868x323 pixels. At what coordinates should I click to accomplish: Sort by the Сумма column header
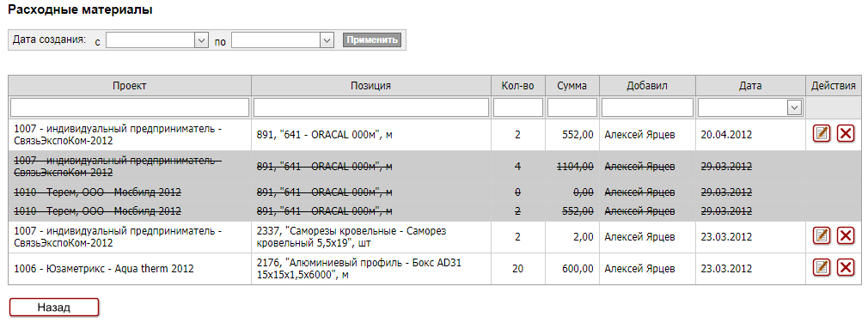572,86
